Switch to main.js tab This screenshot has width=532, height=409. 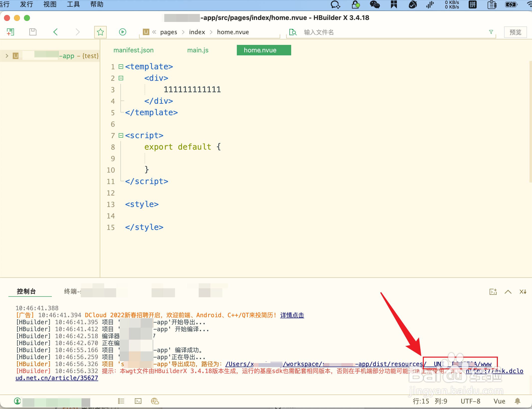tap(198, 50)
